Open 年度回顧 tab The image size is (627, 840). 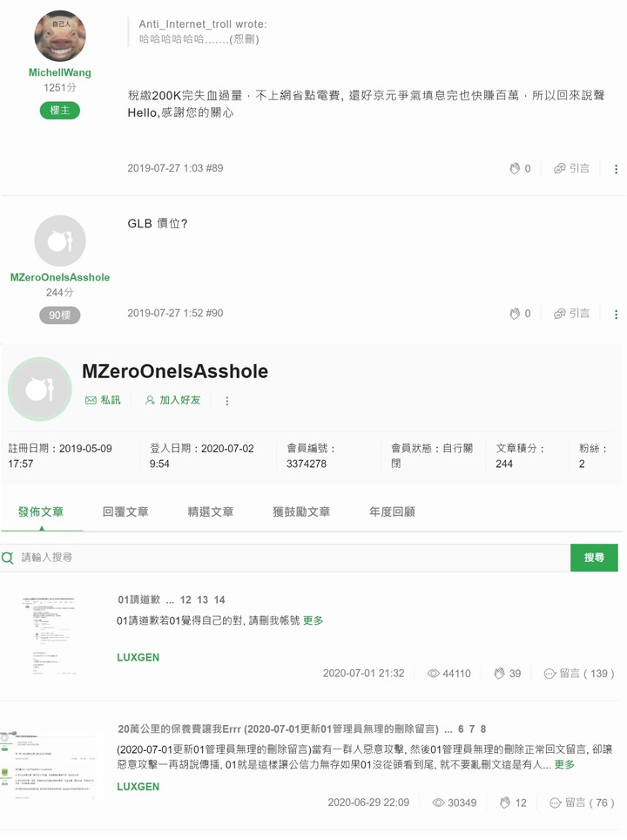point(392,511)
